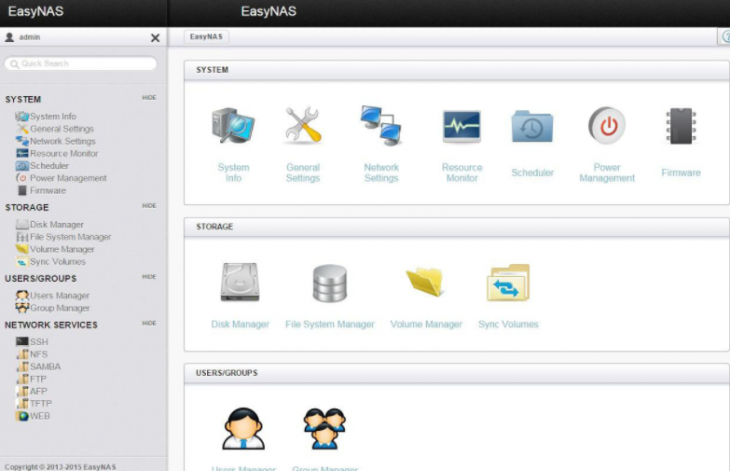Screen dimensions: 730x471
Task: Click the magnifier icon in Quick Search
Action: pos(14,64)
